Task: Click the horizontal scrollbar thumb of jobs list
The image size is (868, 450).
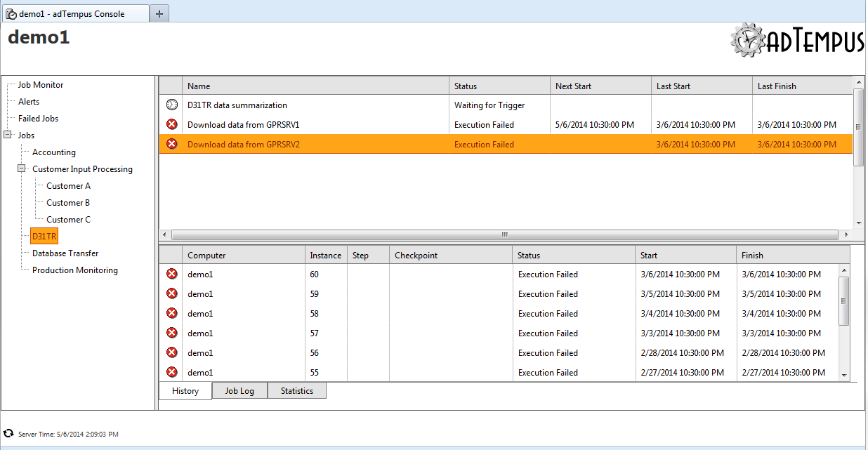Action: pos(504,234)
